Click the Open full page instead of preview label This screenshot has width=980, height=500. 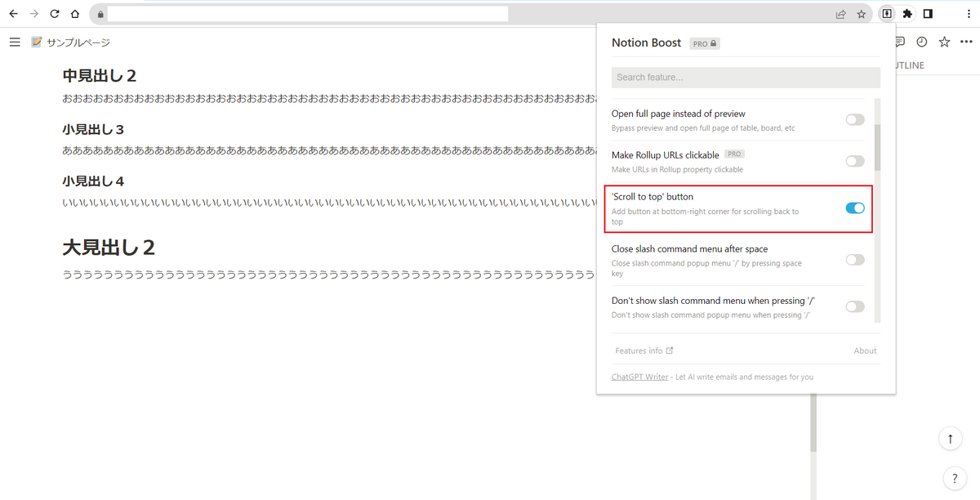pos(679,114)
